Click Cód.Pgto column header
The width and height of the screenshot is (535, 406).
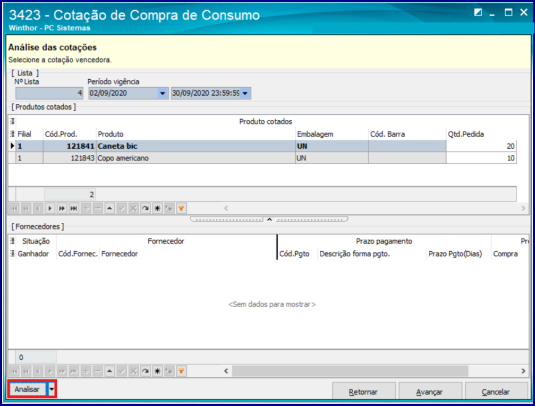coord(298,254)
